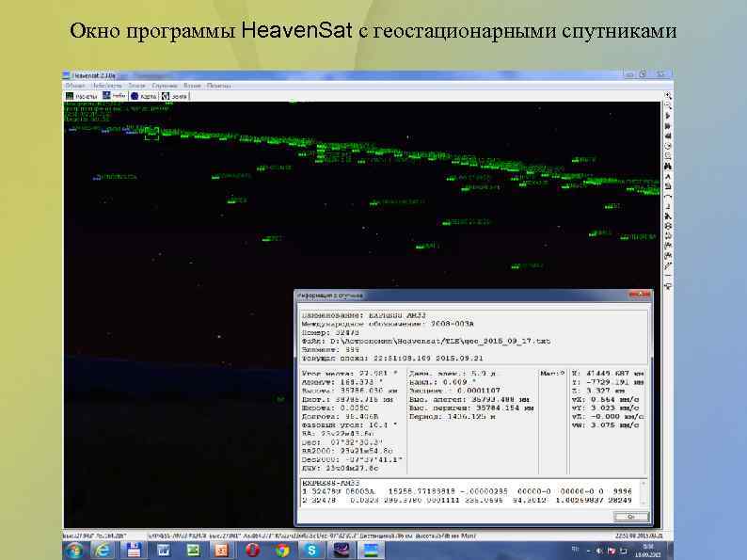Click the TLE text box scrollbar
The image size is (747, 560).
(644, 493)
